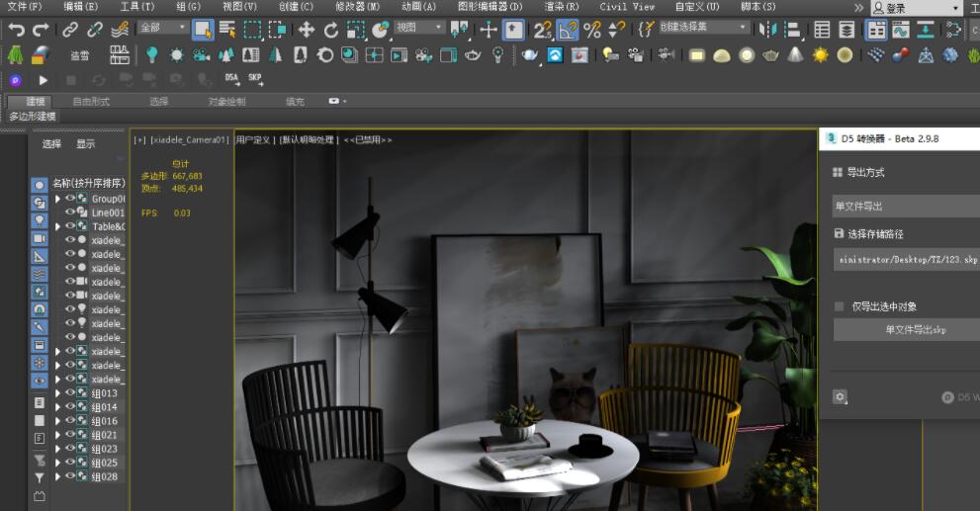Open the 单文件导出 export mode dropdown
Screen dimensions: 980x511
coord(906,207)
